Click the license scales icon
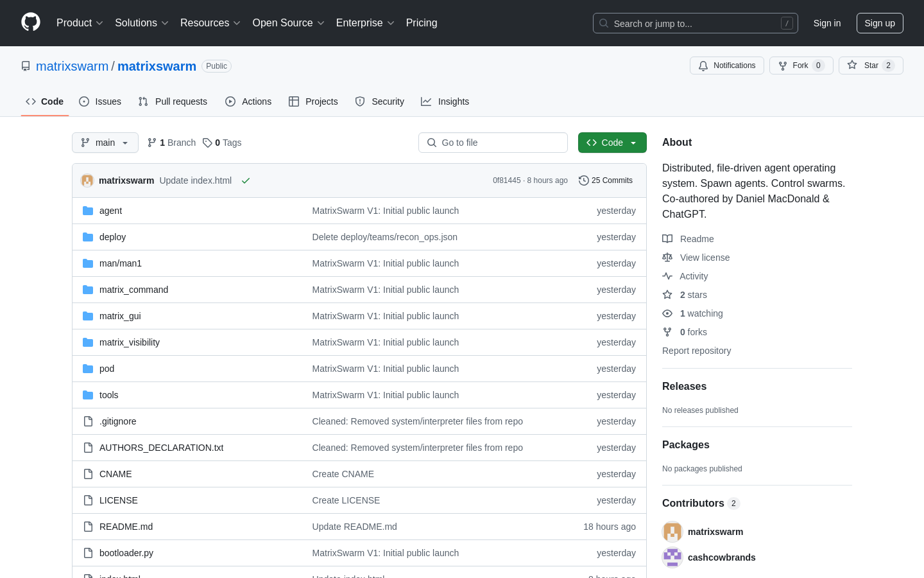 [x=667, y=258]
